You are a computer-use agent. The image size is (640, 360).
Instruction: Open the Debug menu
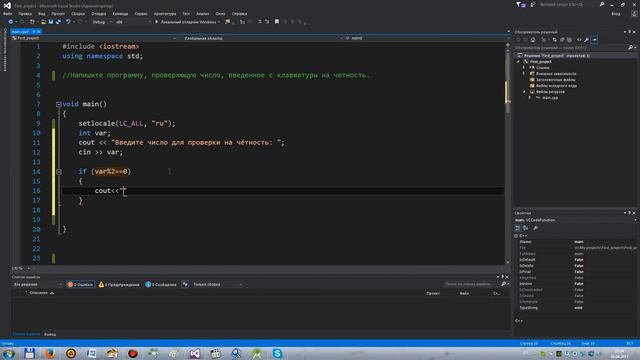click(98, 13)
